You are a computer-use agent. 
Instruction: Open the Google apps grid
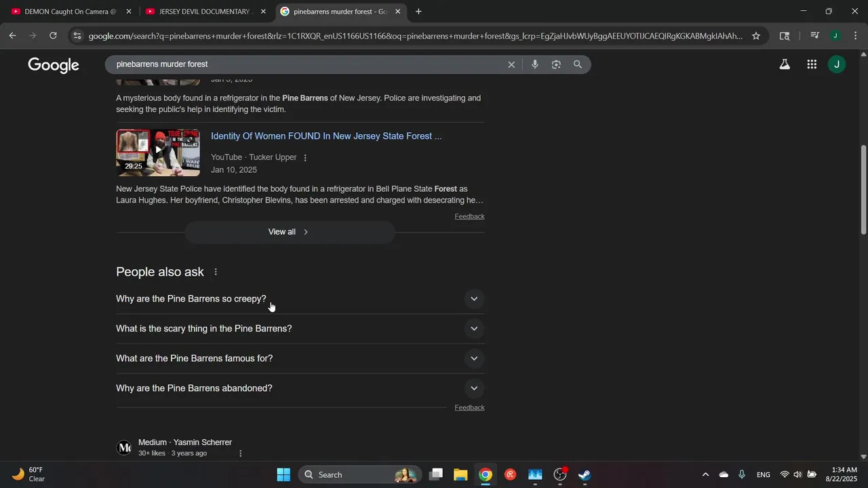click(812, 64)
